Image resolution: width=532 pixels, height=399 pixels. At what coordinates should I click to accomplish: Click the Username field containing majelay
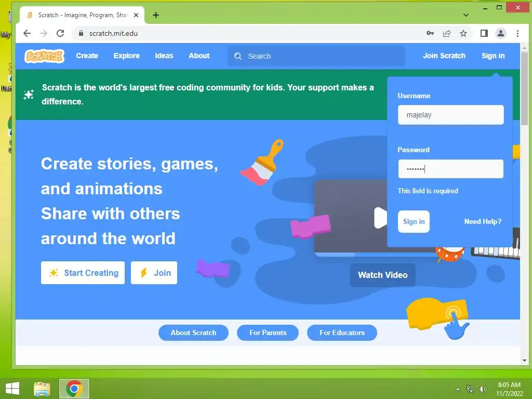click(450, 115)
